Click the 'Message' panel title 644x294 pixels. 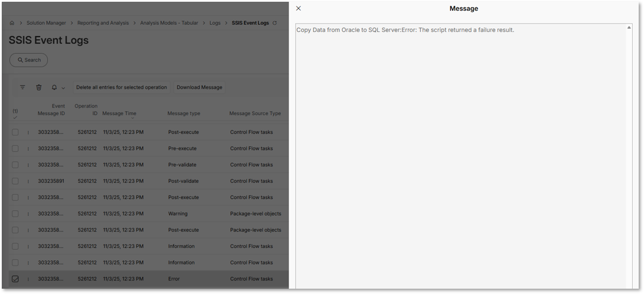[464, 8]
